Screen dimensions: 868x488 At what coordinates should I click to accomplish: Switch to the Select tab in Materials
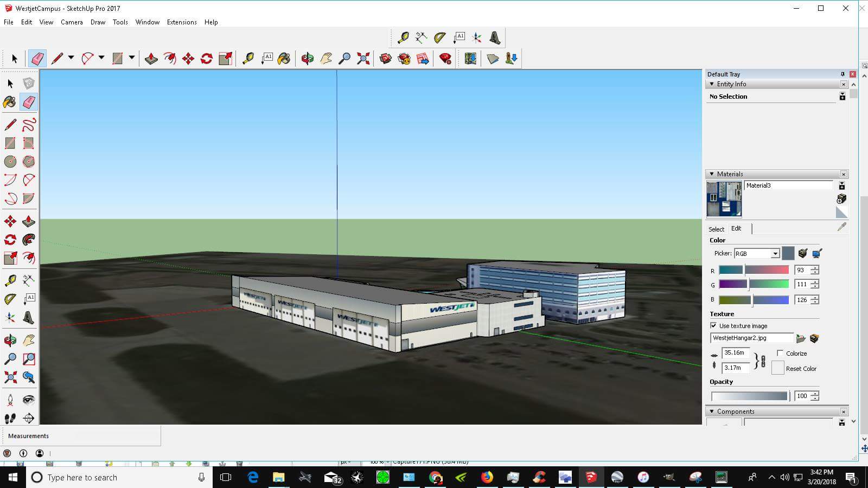coord(716,229)
